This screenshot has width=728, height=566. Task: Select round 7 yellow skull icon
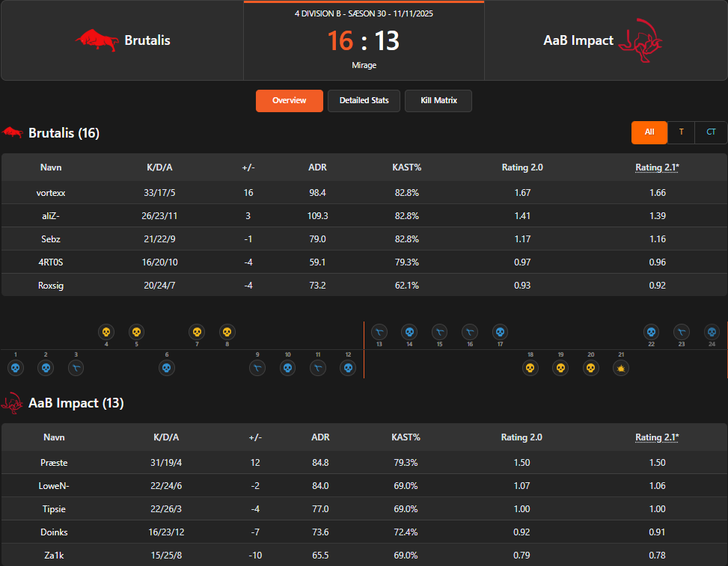197,332
